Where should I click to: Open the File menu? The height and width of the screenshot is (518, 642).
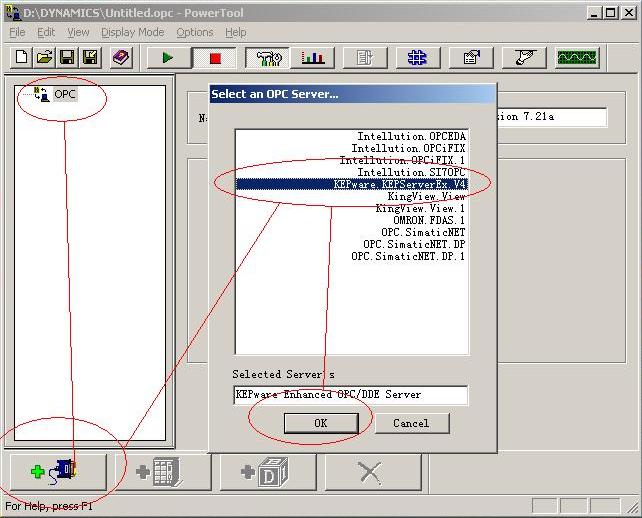coord(17,32)
